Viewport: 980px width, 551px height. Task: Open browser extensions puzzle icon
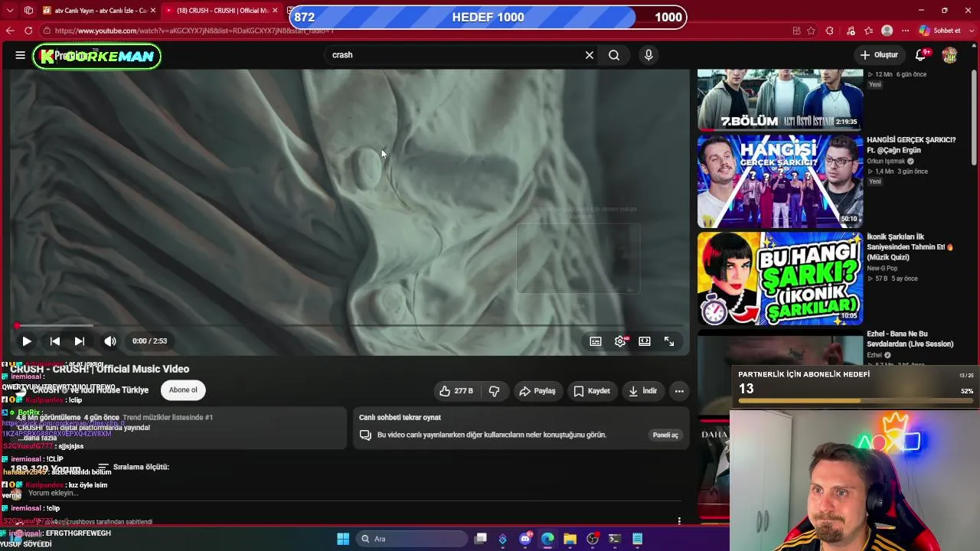pyautogui.click(x=830, y=31)
